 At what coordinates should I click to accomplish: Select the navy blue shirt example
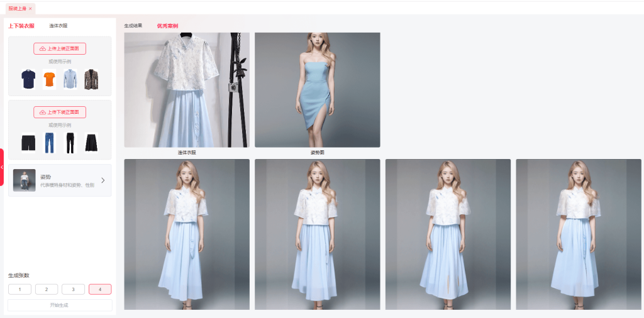28,79
